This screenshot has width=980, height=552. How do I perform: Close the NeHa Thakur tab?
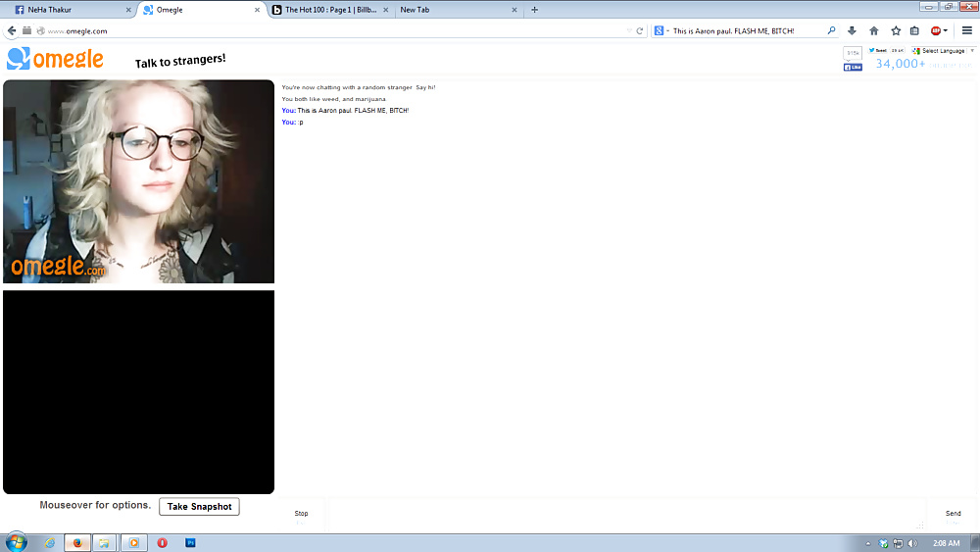(x=128, y=10)
